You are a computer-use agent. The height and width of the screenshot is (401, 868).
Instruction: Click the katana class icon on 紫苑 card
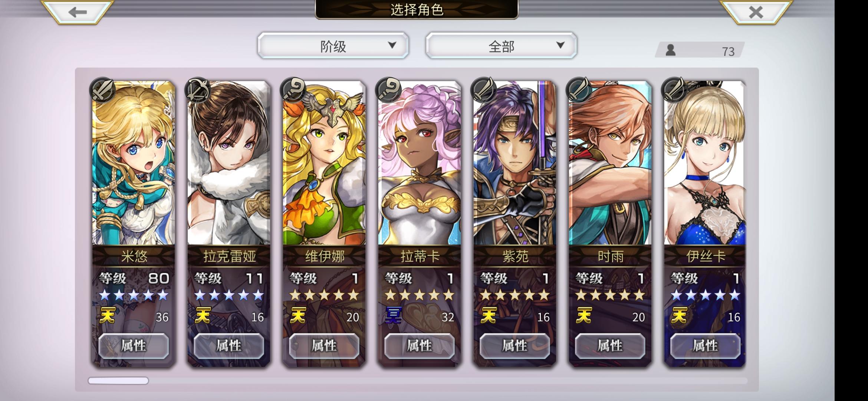click(x=484, y=90)
